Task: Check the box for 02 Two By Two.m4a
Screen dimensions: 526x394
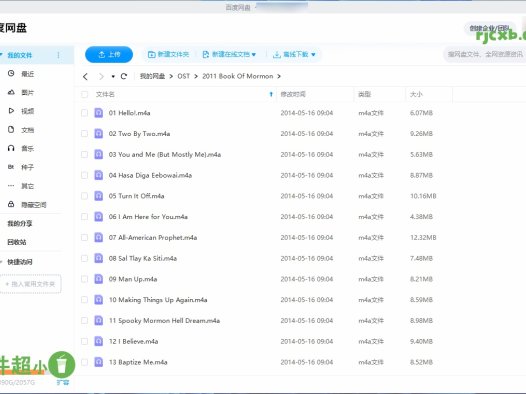Action: tap(85, 134)
